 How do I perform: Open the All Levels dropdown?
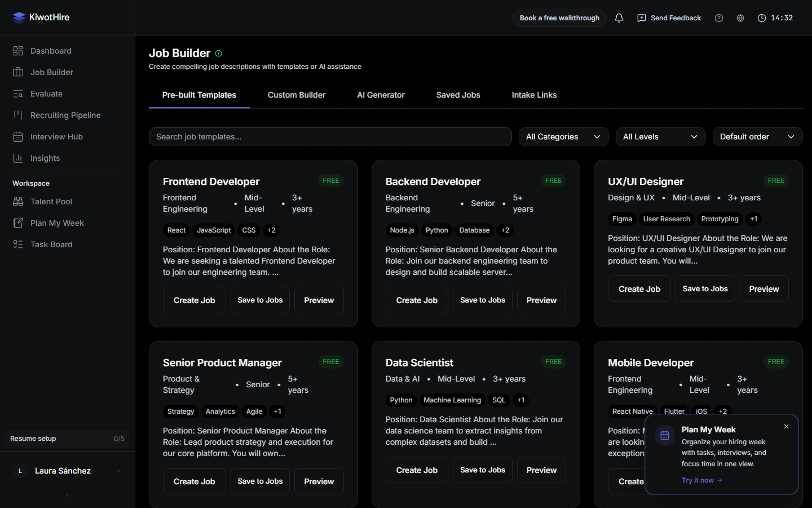pos(660,137)
